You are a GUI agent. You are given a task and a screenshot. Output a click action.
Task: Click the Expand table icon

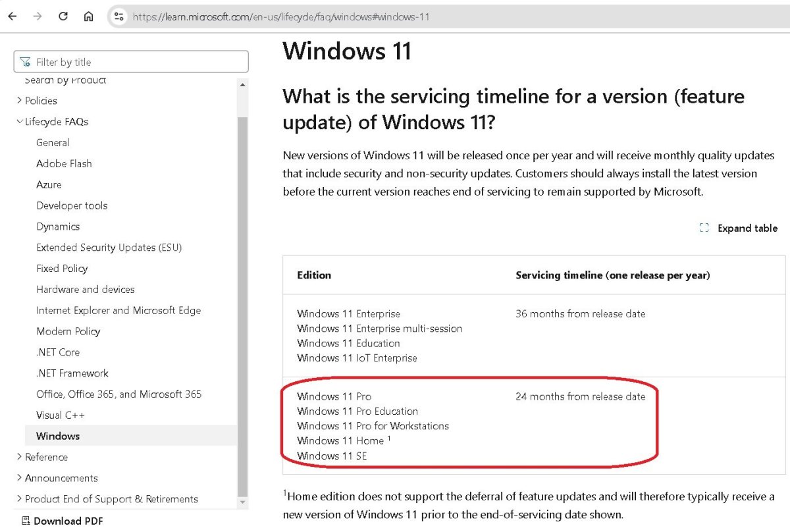[704, 228]
